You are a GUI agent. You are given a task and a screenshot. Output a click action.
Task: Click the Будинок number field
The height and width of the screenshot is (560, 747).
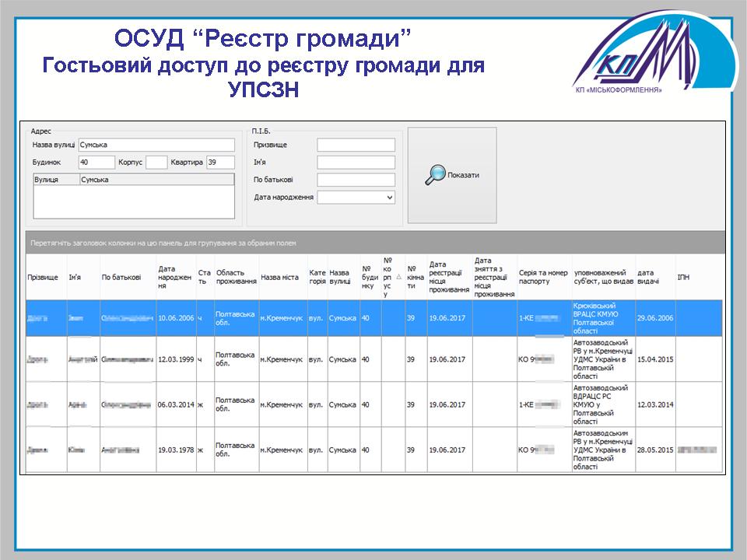point(96,163)
